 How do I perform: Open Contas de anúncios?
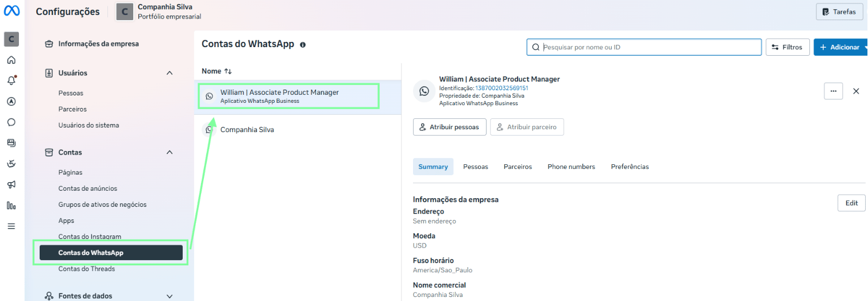click(x=87, y=188)
